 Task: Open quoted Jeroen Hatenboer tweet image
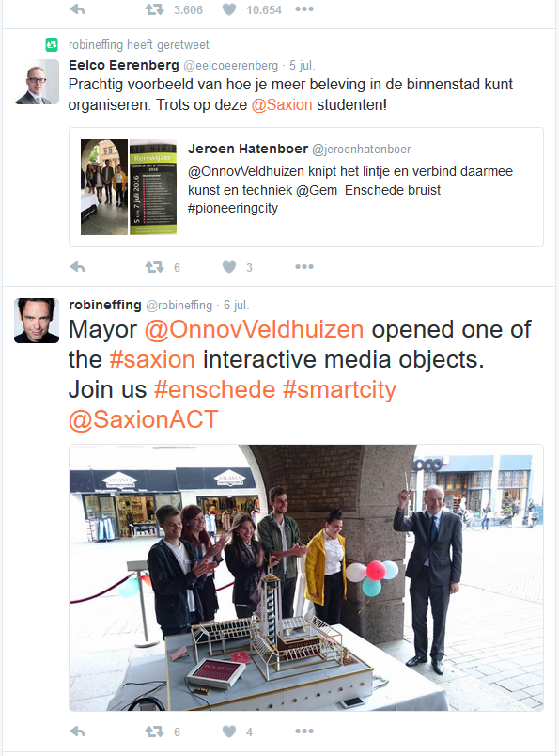point(129,187)
